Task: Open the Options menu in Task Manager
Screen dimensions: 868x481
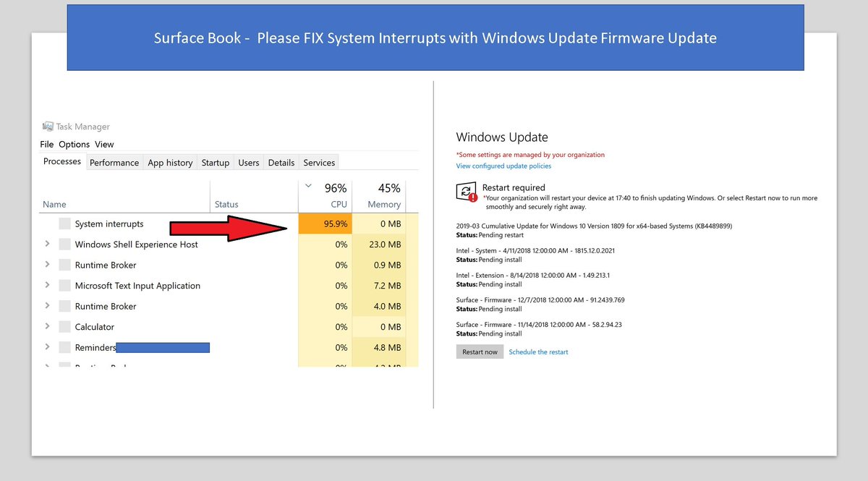Action: (75, 144)
